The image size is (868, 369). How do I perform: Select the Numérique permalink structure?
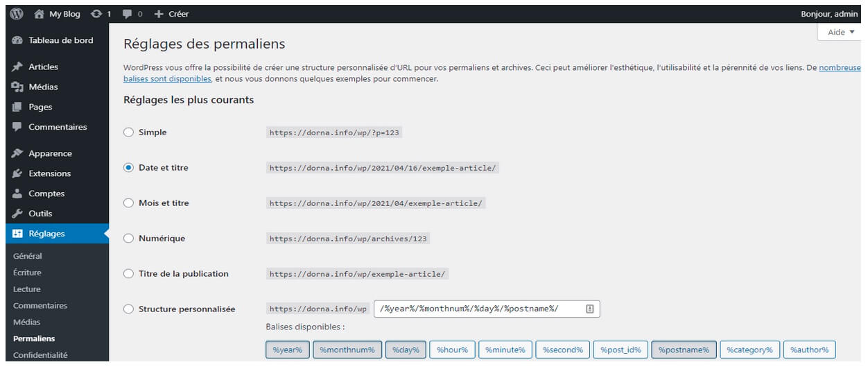128,239
